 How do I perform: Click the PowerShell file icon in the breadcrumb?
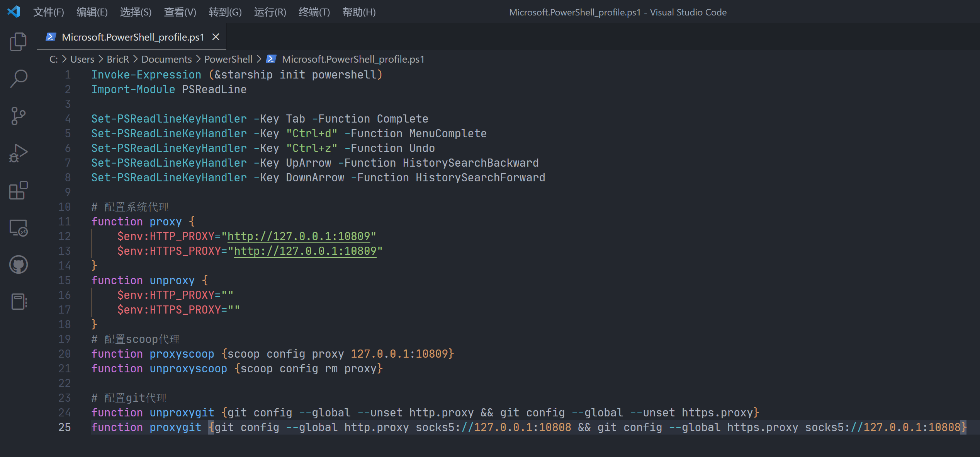tap(271, 59)
